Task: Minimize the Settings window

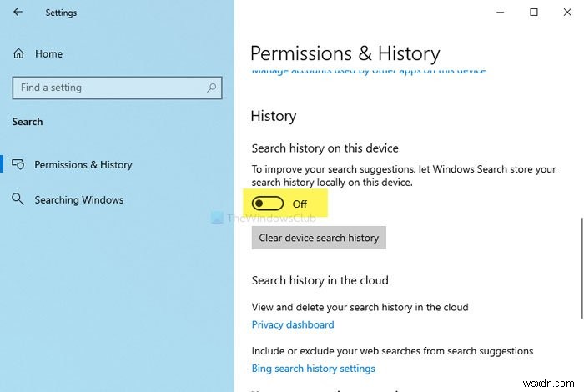Action: (501, 13)
